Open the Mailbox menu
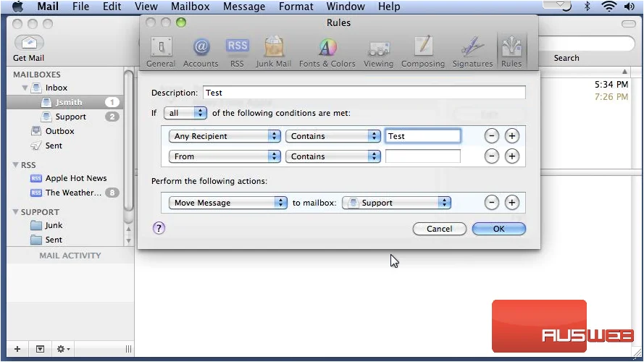 coord(191,7)
